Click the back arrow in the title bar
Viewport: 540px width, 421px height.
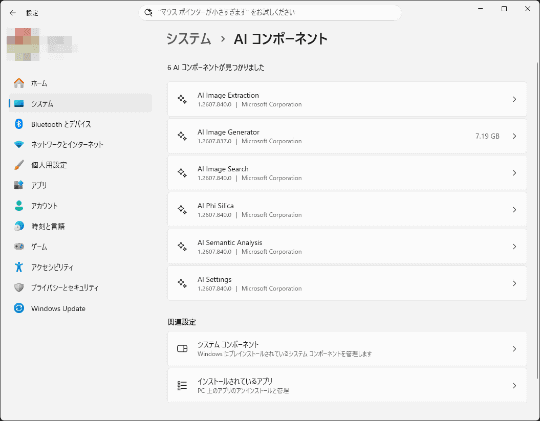[x=13, y=13]
